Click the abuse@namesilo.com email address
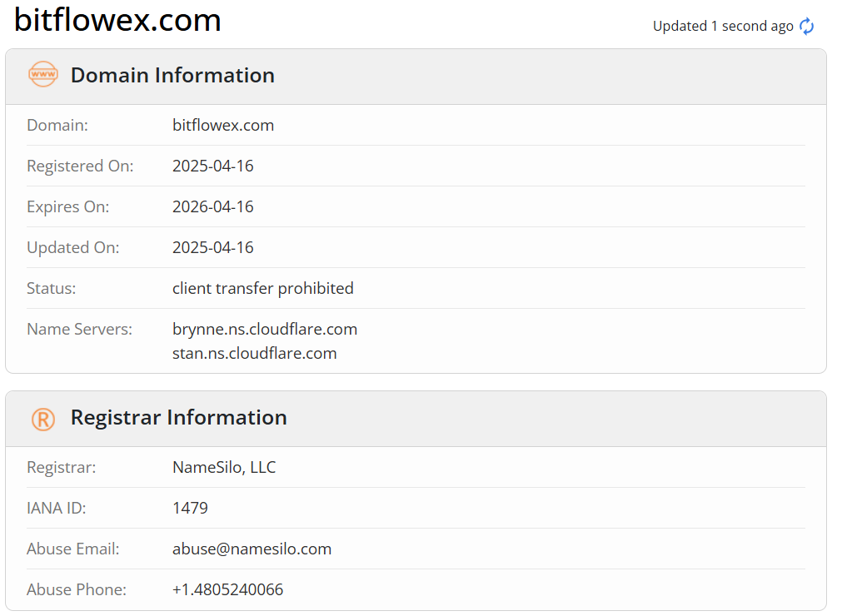842x616 pixels. (252, 549)
